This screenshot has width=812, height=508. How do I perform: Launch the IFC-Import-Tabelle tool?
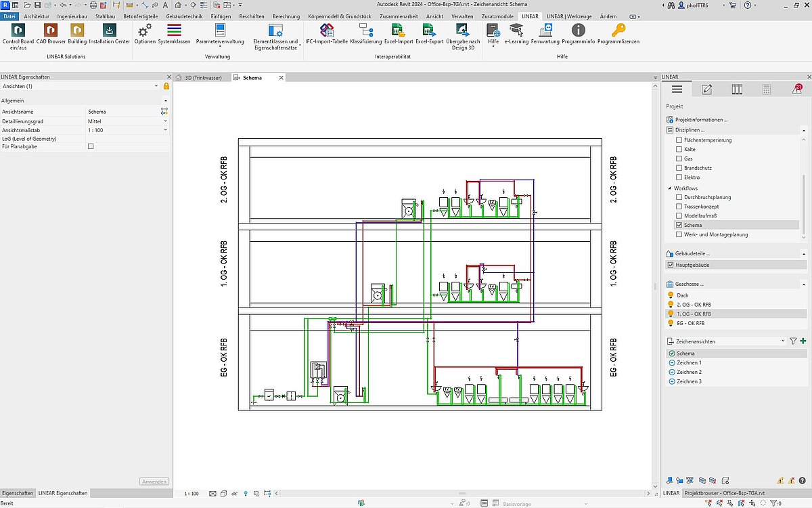[326, 31]
